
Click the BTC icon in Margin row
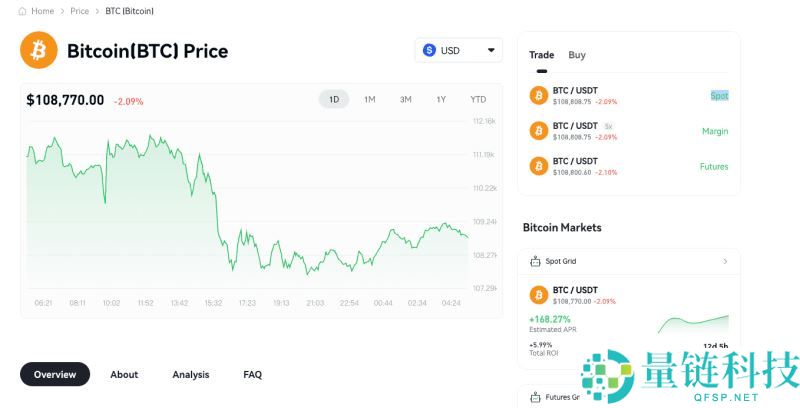click(x=539, y=131)
